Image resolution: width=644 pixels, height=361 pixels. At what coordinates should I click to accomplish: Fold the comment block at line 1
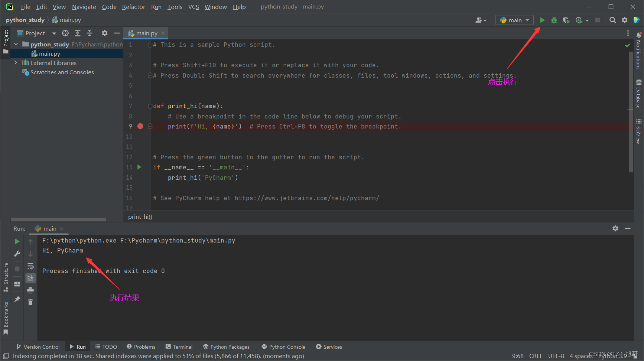150,45
